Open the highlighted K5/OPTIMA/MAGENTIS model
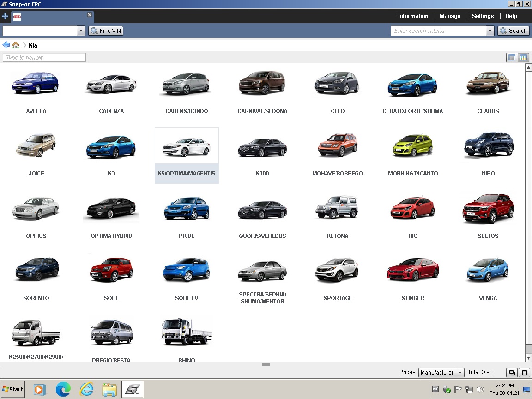 point(187,155)
